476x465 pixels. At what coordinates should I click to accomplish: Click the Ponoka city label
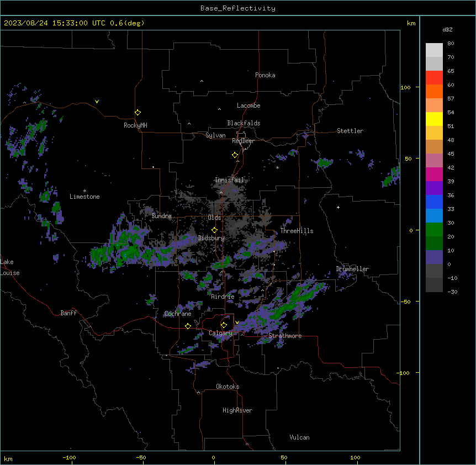point(265,75)
